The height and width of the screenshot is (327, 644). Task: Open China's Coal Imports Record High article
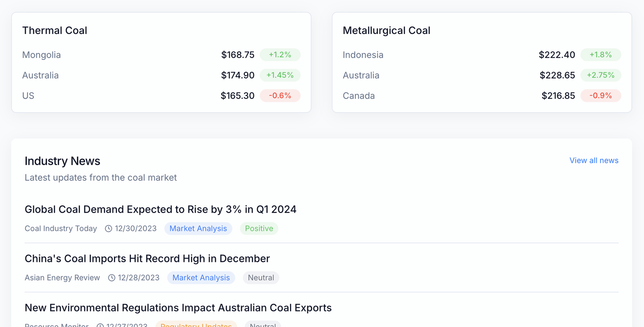147,259
